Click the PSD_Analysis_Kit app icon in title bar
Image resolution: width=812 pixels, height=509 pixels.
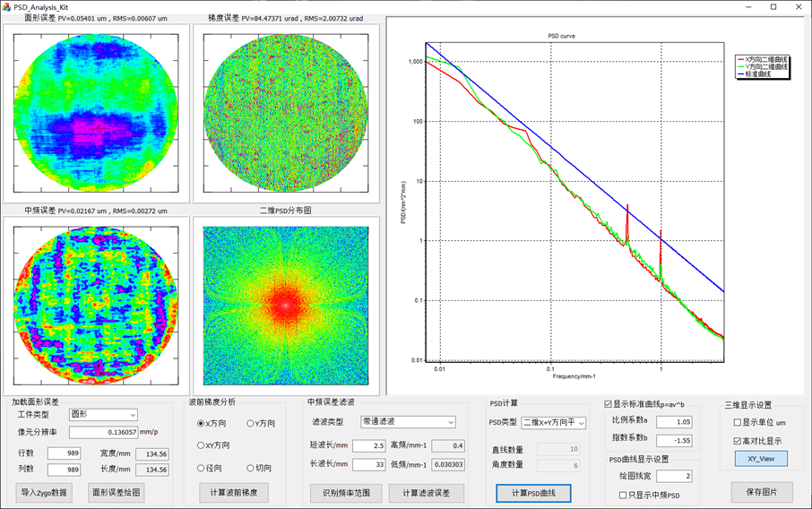[7, 7]
